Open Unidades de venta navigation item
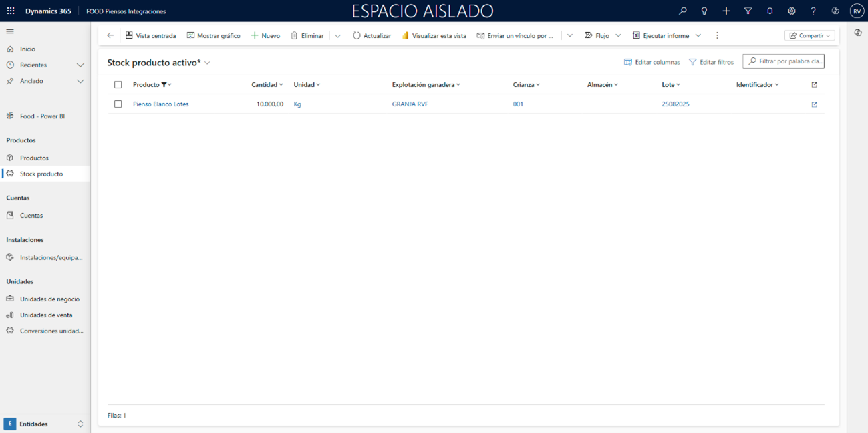The height and width of the screenshot is (433, 868). pos(45,315)
